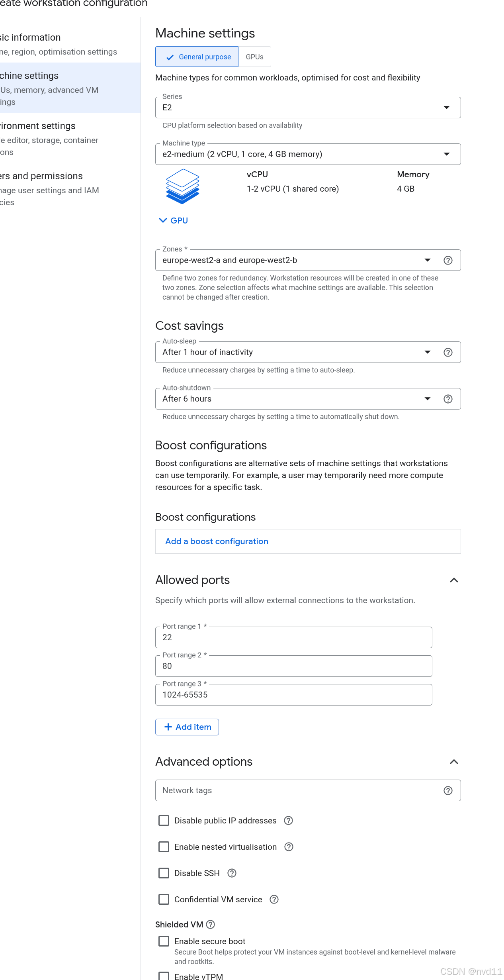
Task: Collapse the Allowed ports section
Action: [454, 580]
